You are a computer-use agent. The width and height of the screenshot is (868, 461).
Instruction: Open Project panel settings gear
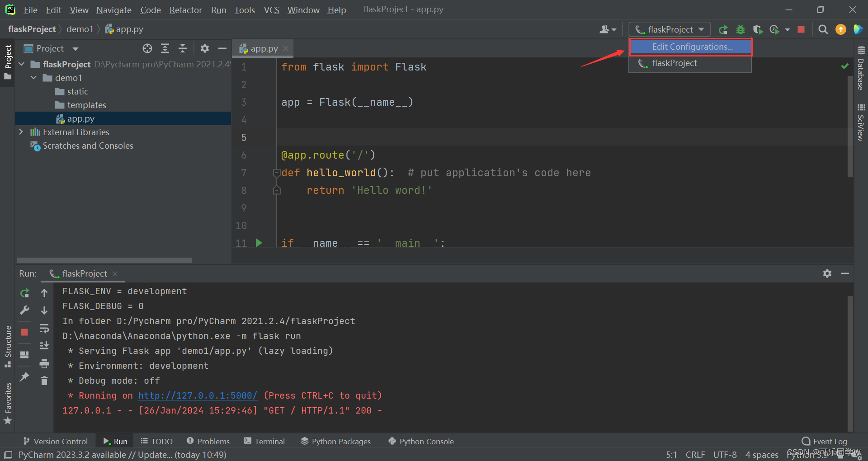tap(205, 48)
